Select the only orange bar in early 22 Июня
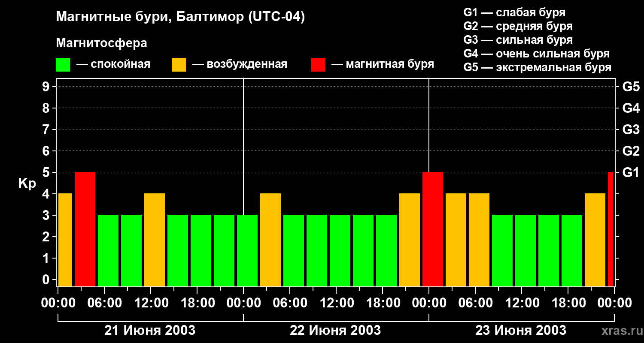Viewport: 644px width, 343px height. (x=270, y=240)
